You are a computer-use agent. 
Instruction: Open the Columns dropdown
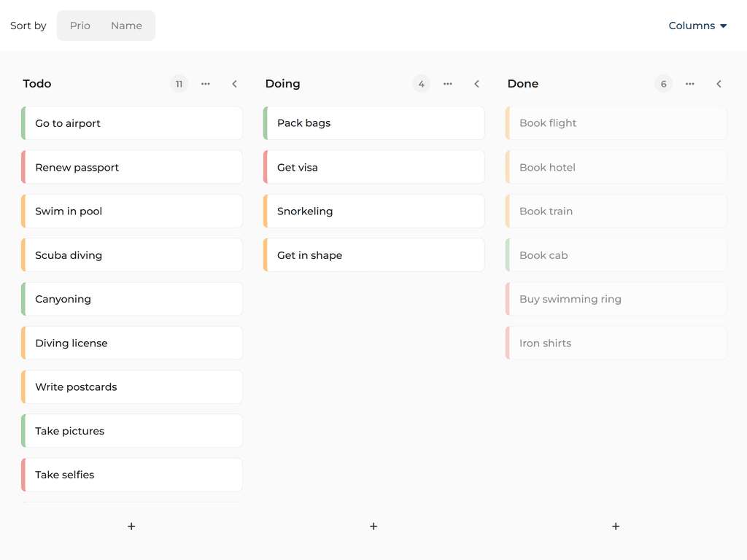(697, 26)
